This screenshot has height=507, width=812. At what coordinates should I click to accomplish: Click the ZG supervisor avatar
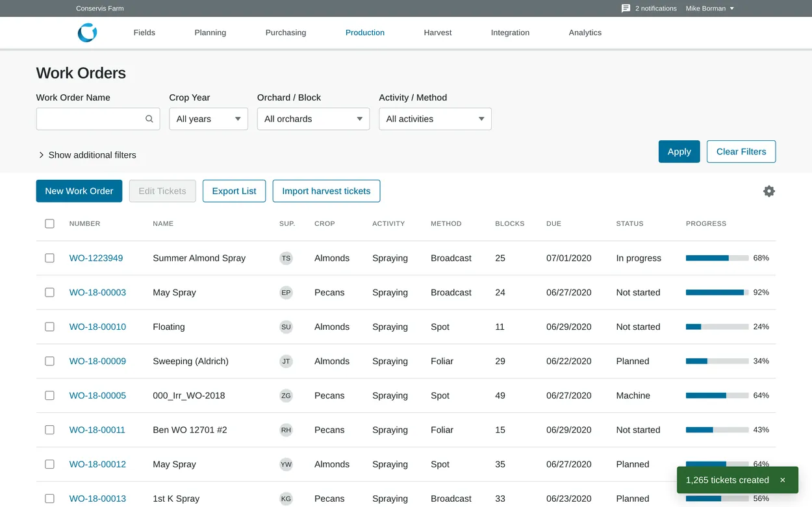tap(286, 396)
